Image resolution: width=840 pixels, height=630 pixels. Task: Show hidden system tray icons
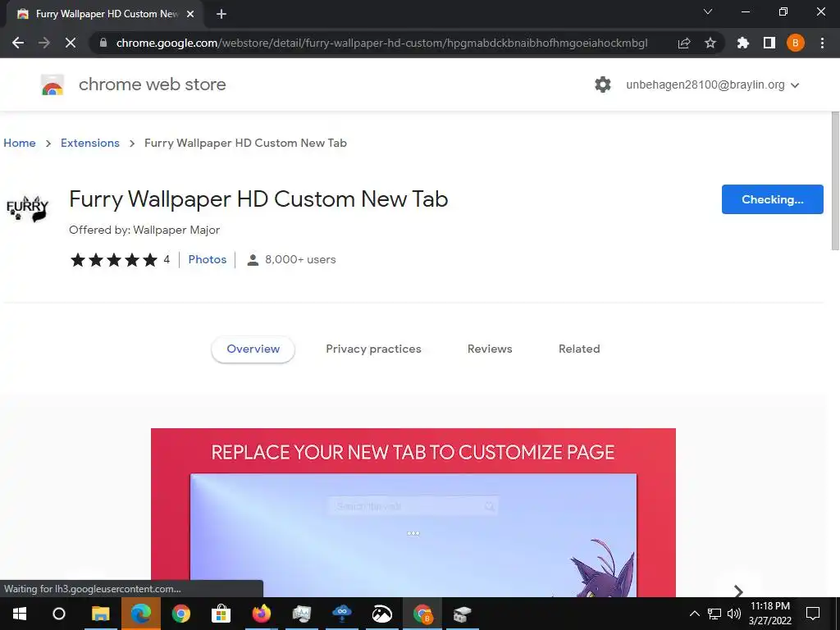[x=694, y=614]
